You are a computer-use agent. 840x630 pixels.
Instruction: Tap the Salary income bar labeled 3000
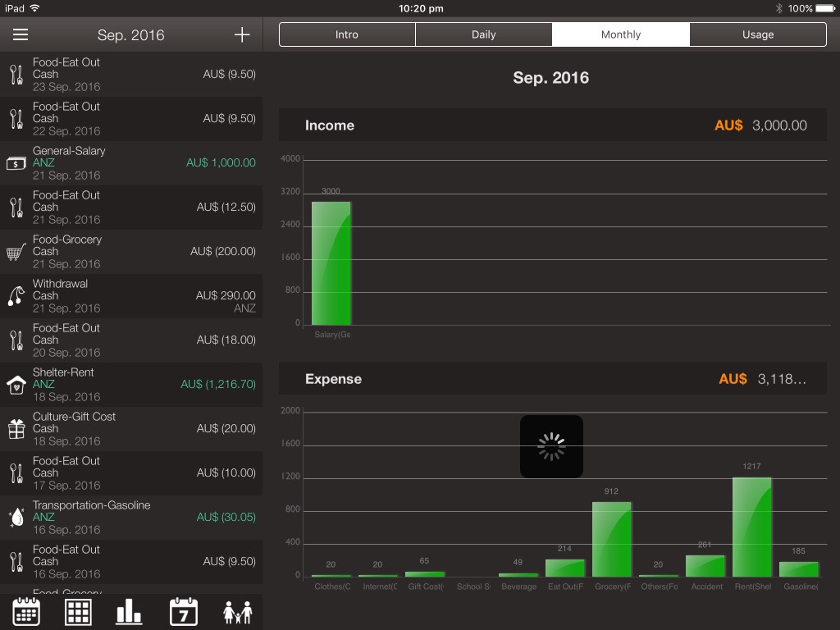[x=331, y=262]
